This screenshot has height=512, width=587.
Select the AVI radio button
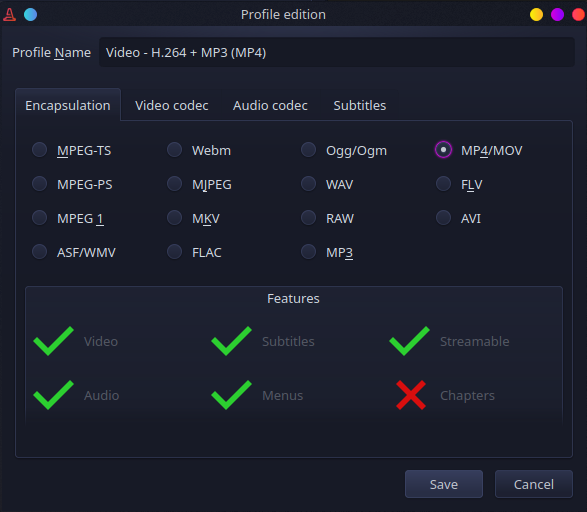[x=443, y=218]
